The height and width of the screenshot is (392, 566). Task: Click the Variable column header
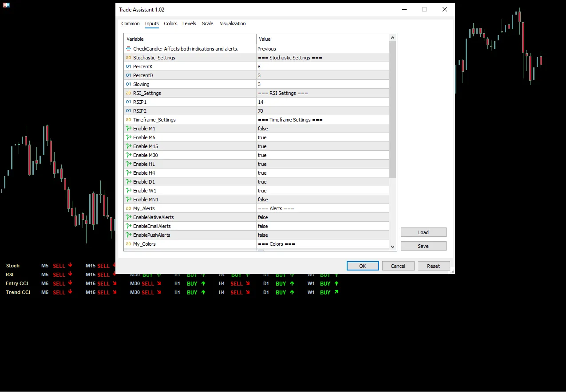[x=190, y=39]
